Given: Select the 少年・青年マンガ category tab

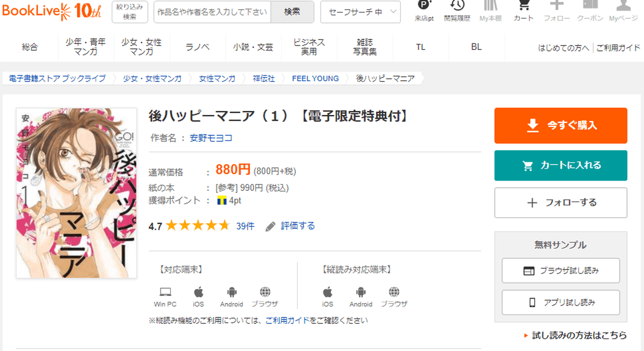Looking at the screenshot, I should (x=86, y=47).
